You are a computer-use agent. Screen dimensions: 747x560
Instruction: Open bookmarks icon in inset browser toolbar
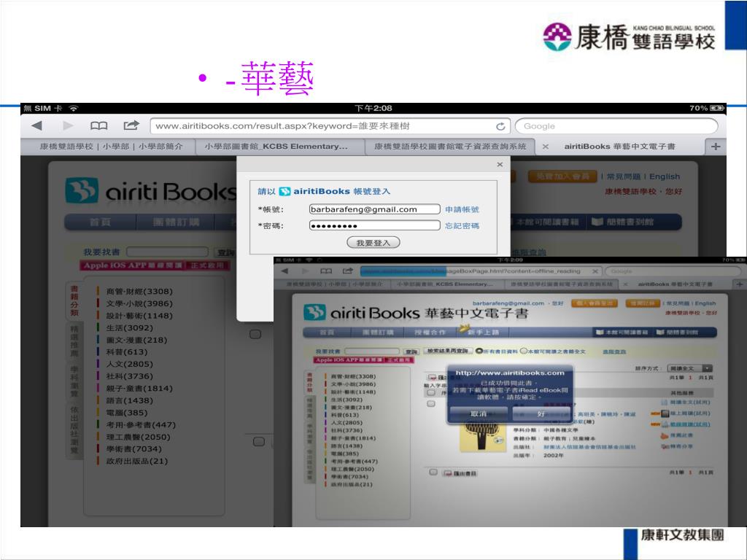click(x=326, y=271)
